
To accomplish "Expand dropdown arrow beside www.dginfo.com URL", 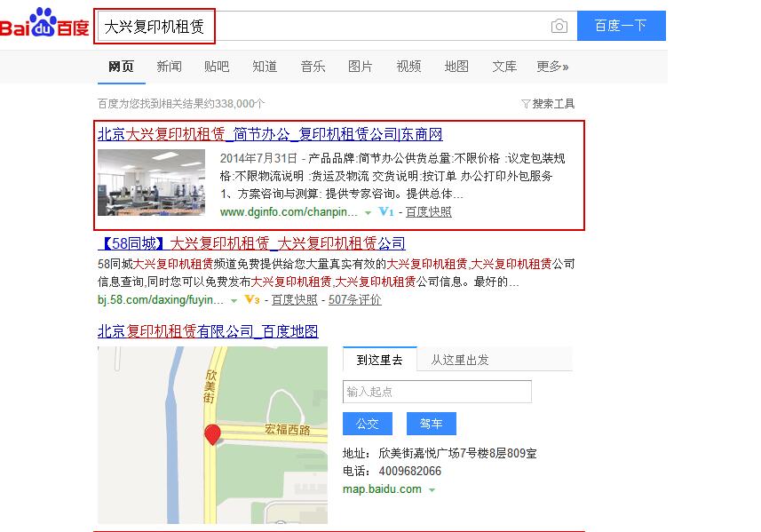I will 368,212.
